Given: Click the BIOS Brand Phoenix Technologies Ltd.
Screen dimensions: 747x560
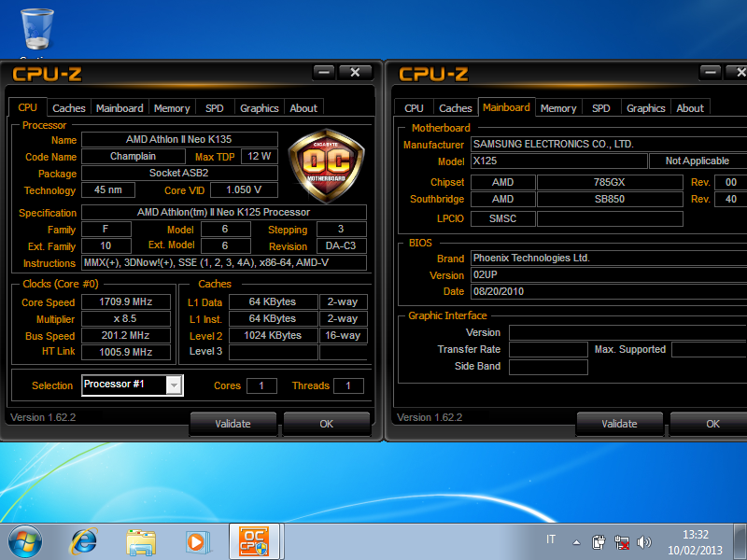Looking at the screenshot, I should [x=609, y=258].
